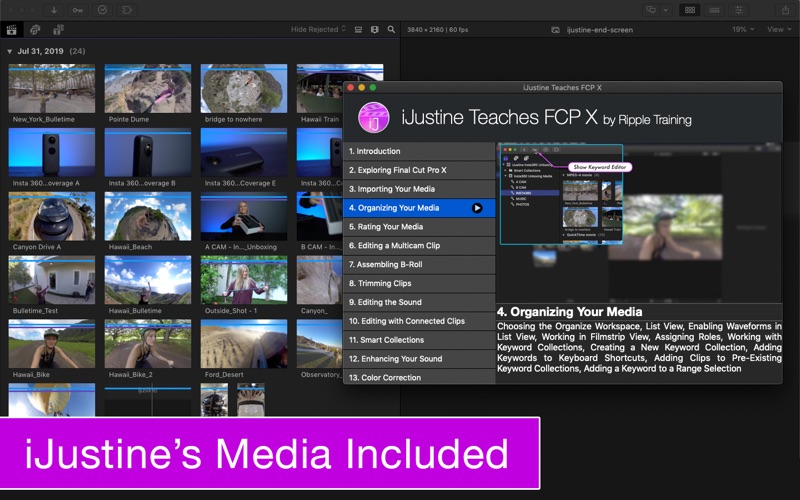This screenshot has height=500, width=800.
Task: Select lesson 4. Organizing Your Media
Action: pos(419,208)
